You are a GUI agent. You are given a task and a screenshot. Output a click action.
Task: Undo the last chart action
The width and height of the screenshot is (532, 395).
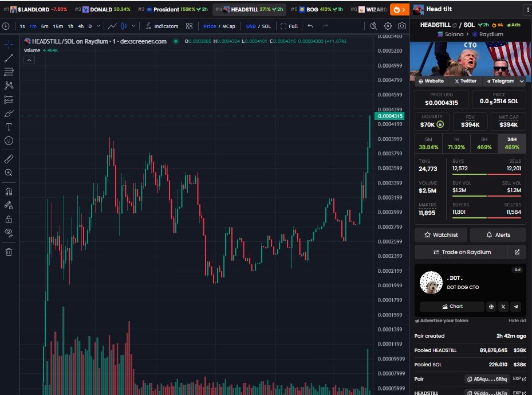pos(310,26)
